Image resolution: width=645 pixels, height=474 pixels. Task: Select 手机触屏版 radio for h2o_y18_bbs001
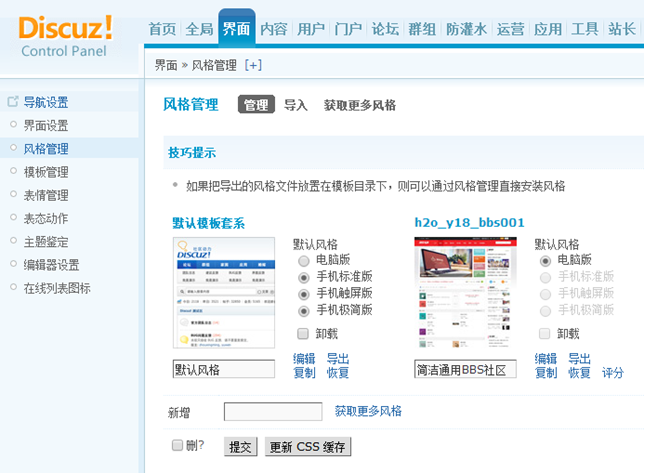pyautogui.click(x=545, y=295)
